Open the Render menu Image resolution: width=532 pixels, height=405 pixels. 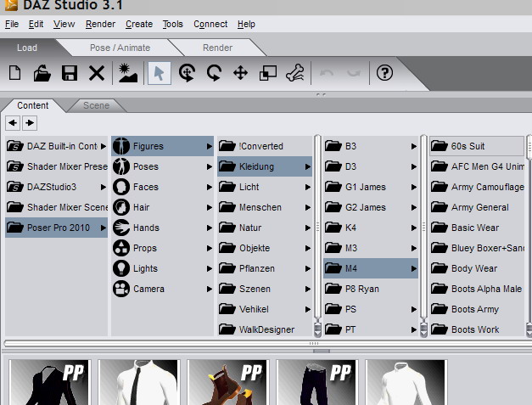click(100, 24)
